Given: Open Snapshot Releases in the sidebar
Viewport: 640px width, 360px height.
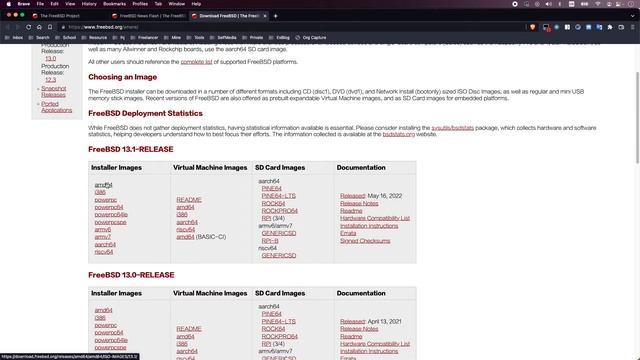Looking at the screenshot, I should (x=53, y=91).
